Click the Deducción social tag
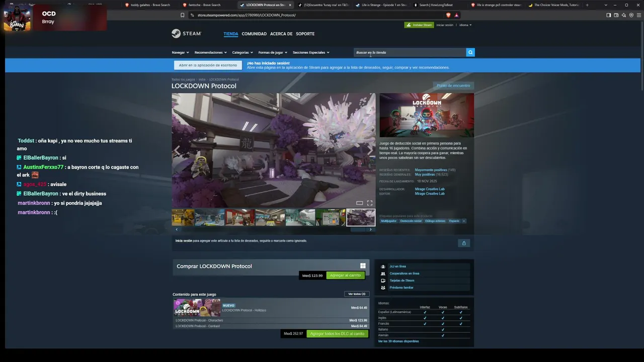The image size is (644, 362). click(x=411, y=221)
